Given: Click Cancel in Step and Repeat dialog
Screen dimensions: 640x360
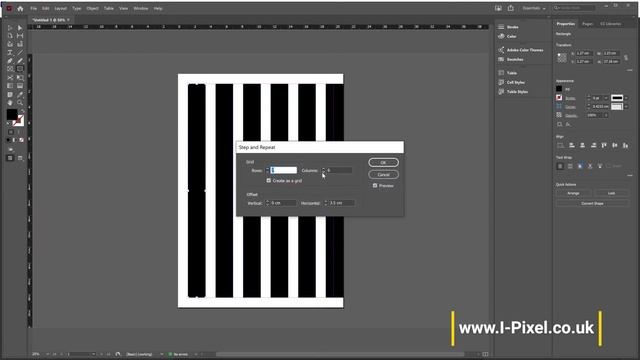Looking at the screenshot, I should click(x=383, y=175).
